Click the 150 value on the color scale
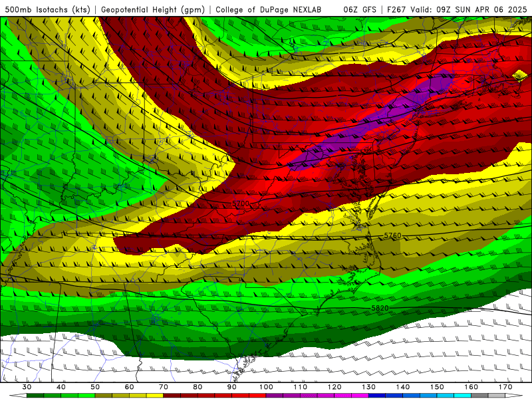 [x=437, y=387]
